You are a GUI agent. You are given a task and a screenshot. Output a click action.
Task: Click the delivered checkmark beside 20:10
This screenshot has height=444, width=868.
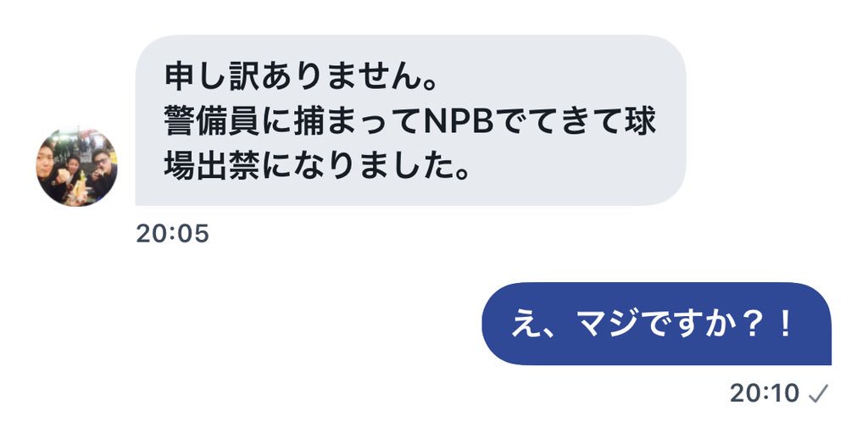[x=818, y=394]
